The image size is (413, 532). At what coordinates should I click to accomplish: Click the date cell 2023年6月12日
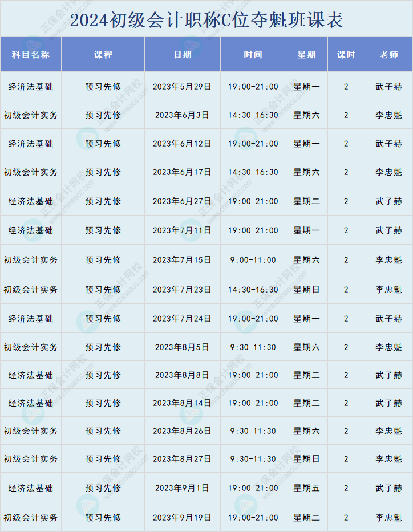point(182,144)
